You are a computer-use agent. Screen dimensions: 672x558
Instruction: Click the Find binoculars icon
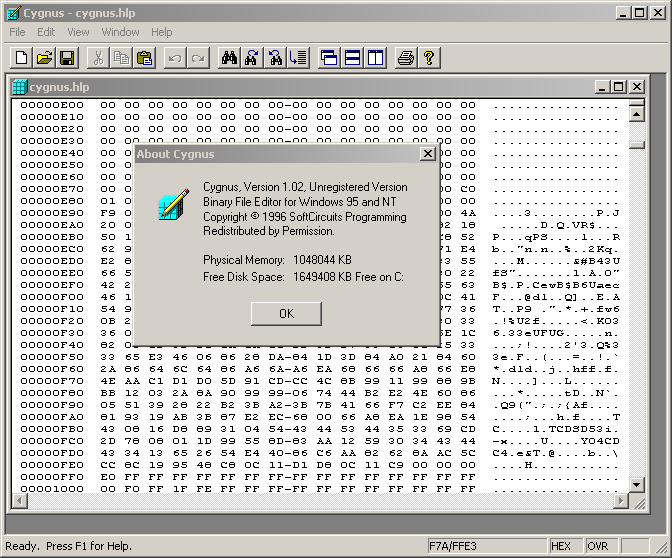point(229,58)
